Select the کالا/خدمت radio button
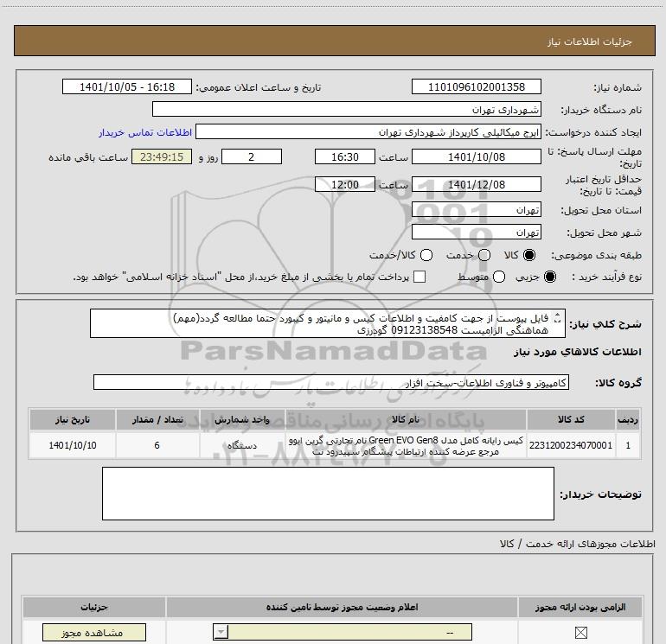The height and width of the screenshot is (644, 666). coord(426,255)
